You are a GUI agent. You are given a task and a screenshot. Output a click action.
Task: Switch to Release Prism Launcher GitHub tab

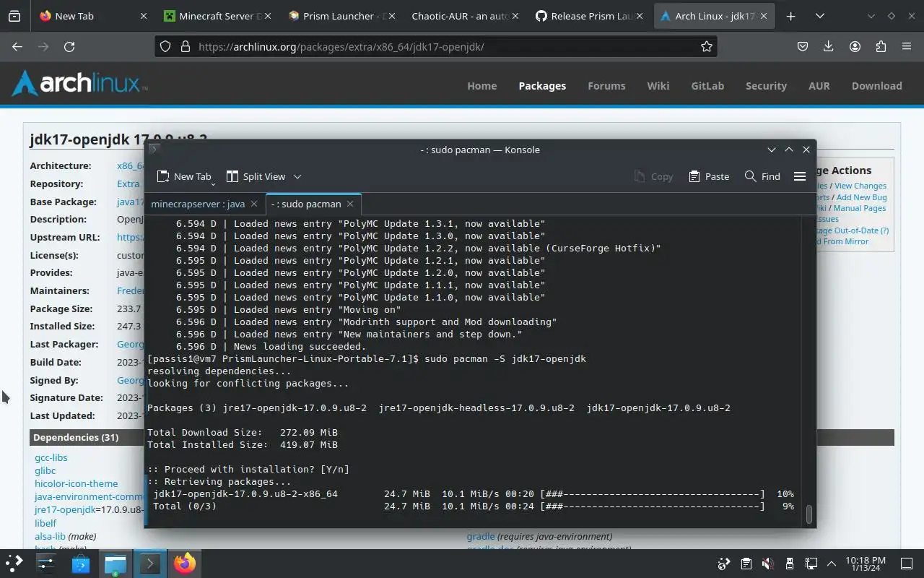point(590,16)
